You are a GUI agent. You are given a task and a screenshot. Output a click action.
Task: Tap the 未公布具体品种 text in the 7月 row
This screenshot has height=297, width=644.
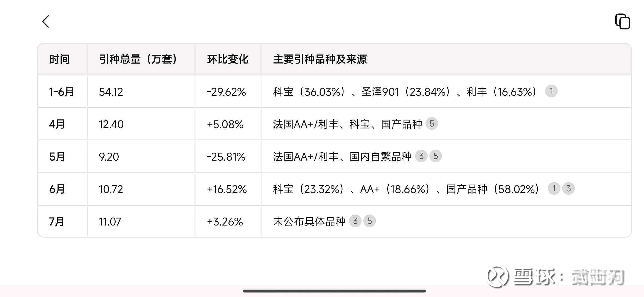[x=309, y=221]
